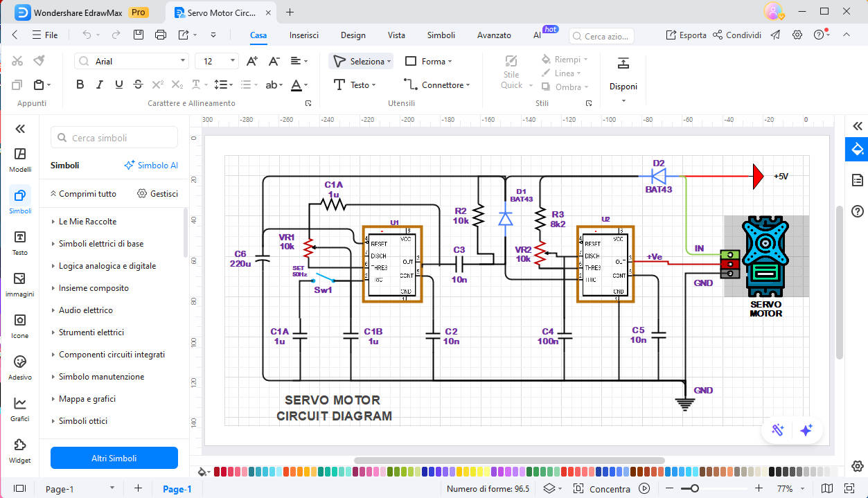The height and width of the screenshot is (498, 868).
Task: Open the Layers icon in status bar
Action: (549, 488)
